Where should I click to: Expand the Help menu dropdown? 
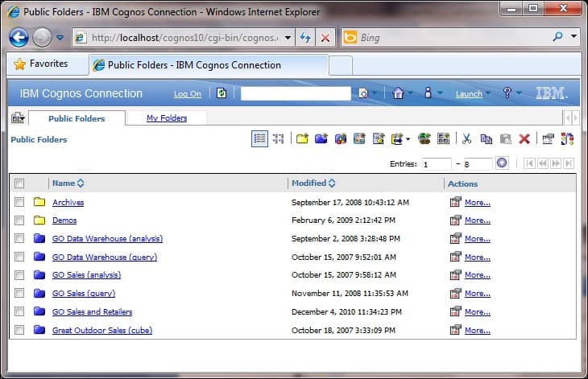point(520,93)
